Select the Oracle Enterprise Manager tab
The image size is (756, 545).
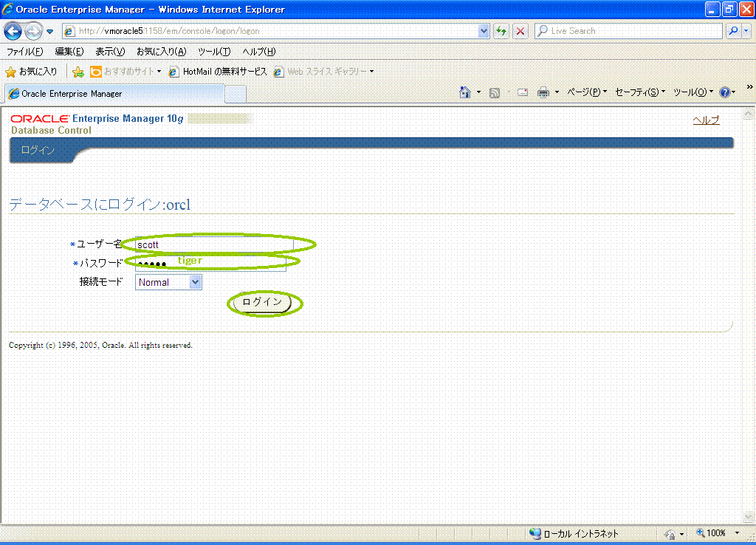(x=114, y=94)
